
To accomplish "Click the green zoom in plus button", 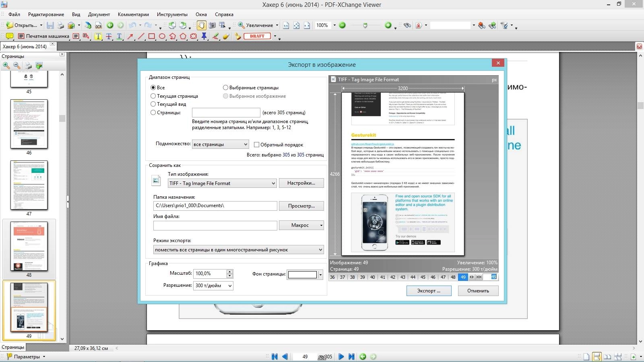I will [x=388, y=25].
